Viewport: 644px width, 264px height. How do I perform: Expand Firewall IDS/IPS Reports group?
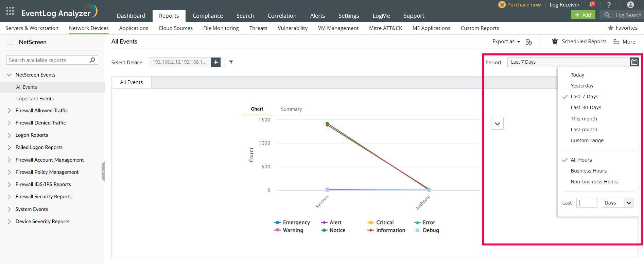pyautogui.click(x=9, y=184)
